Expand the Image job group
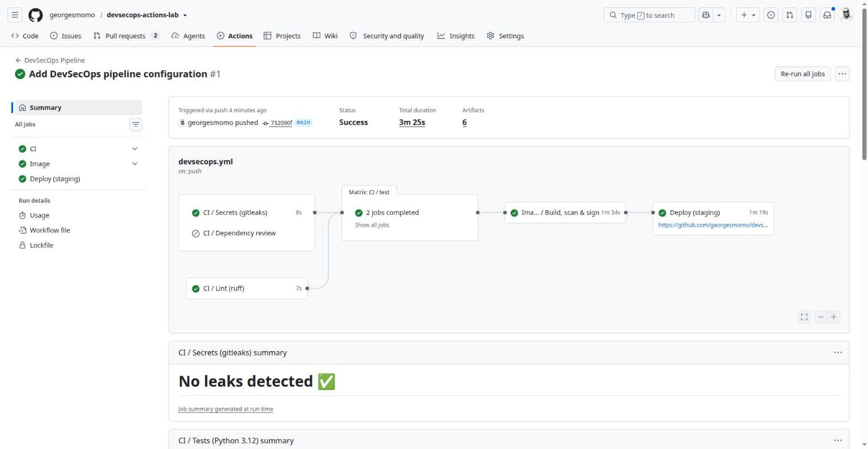 tap(135, 164)
